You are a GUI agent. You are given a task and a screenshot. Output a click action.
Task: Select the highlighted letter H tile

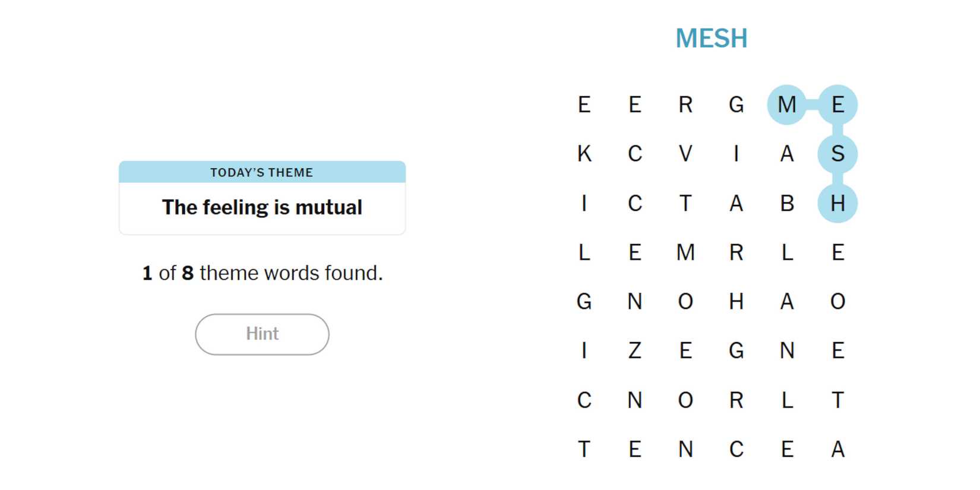click(x=837, y=204)
